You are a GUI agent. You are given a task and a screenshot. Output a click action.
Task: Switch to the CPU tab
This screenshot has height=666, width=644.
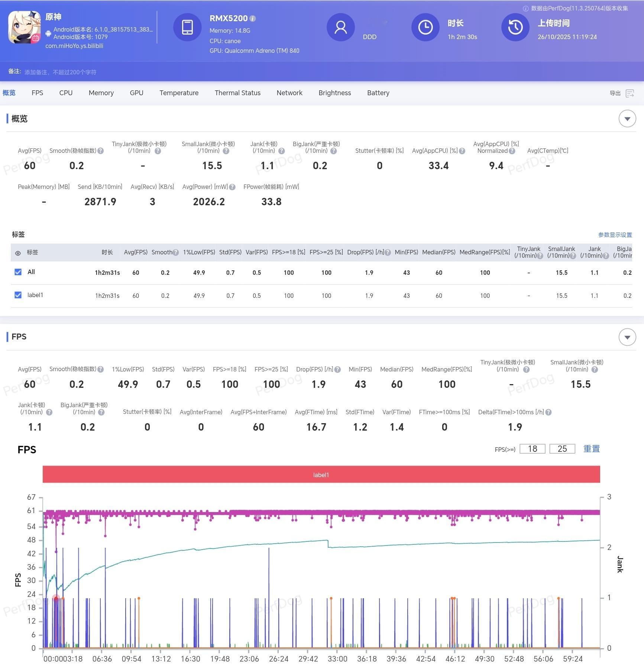pyautogui.click(x=66, y=93)
